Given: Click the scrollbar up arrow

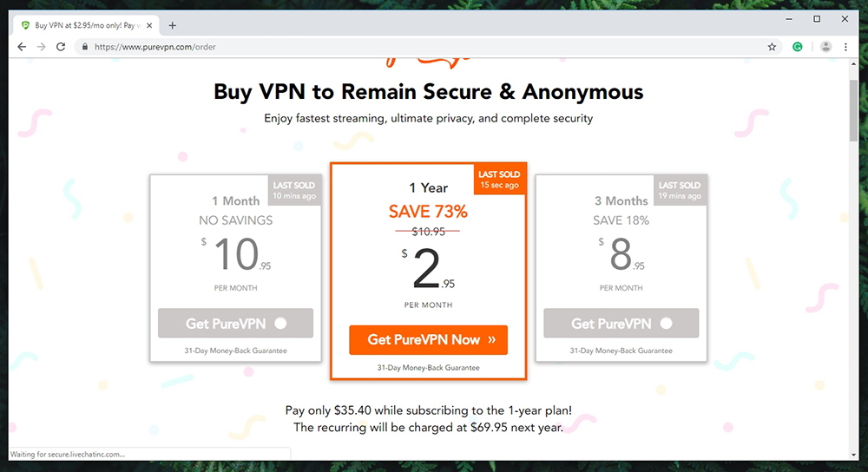Looking at the screenshot, I should tap(853, 64).
